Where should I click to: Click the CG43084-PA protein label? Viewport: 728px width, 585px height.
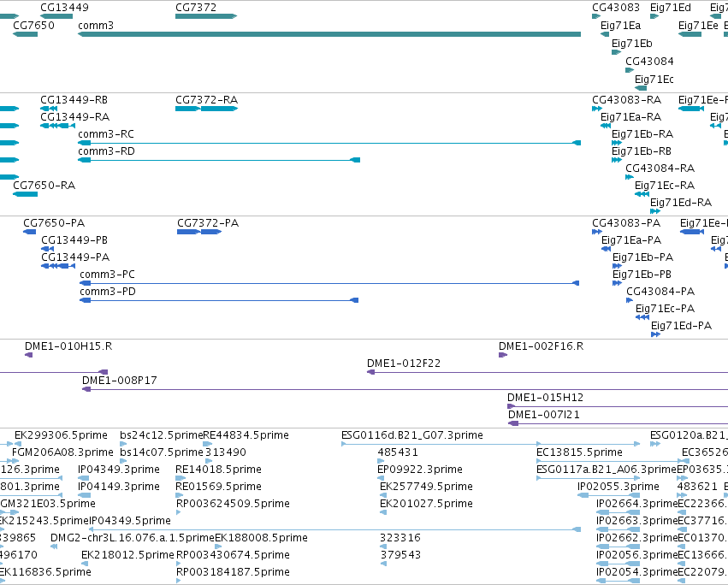[x=660, y=292]
